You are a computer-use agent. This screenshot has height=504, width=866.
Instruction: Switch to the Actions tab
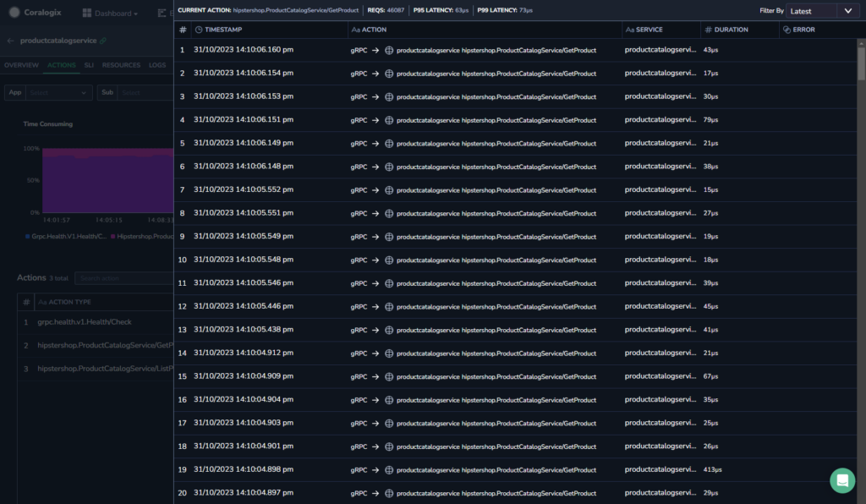coord(61,65)
